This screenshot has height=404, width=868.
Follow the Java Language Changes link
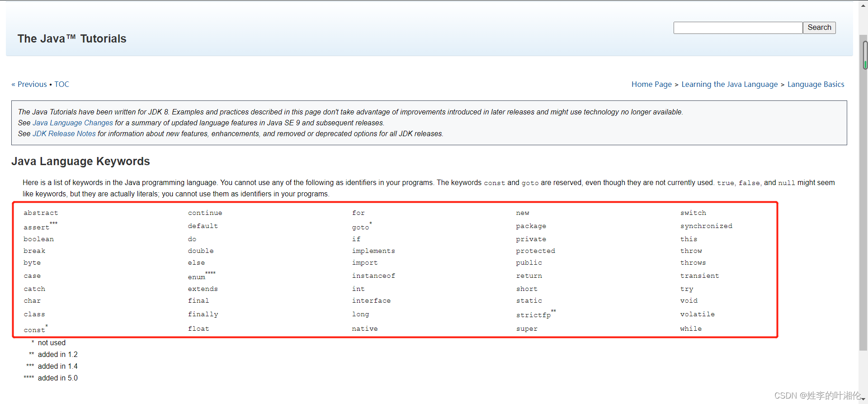(x=73, y=123)
